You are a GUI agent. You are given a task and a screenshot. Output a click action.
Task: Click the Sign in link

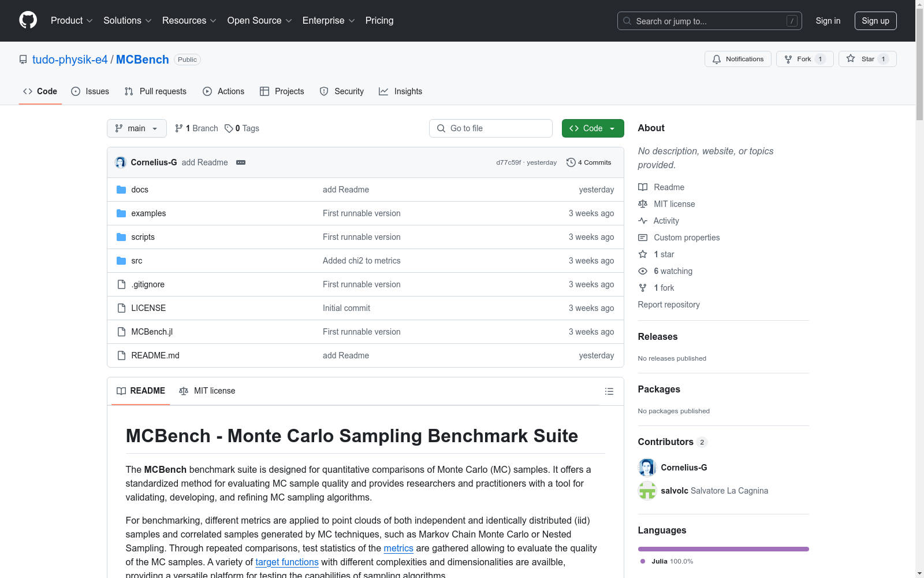click(x=828, y=21)
